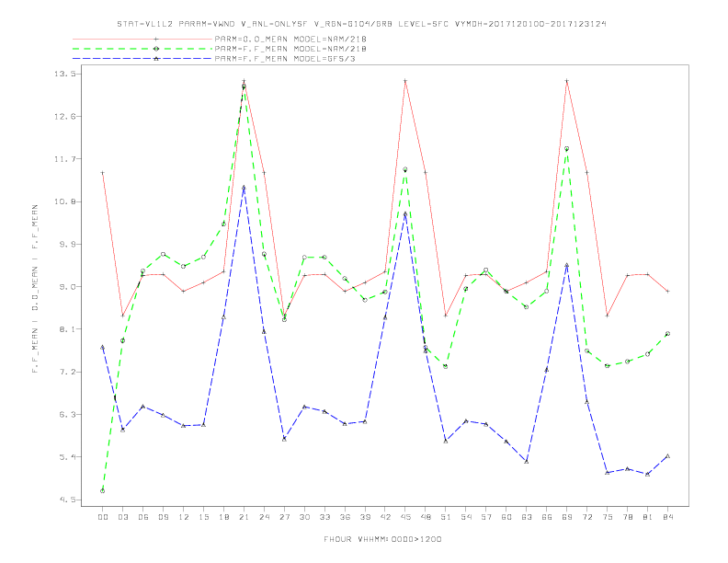Select legend entry PARM=F.F_MEAN MODEL=GFS/3
Viewport: 728px width, 563px height.
tap(285, 59)
